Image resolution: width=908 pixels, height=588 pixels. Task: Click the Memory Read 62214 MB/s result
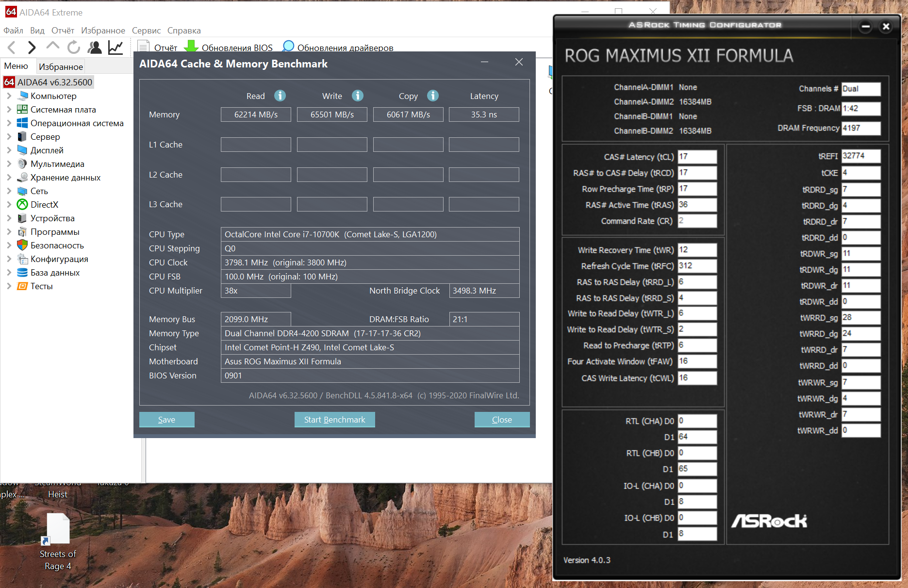click(x=256, y=114)
